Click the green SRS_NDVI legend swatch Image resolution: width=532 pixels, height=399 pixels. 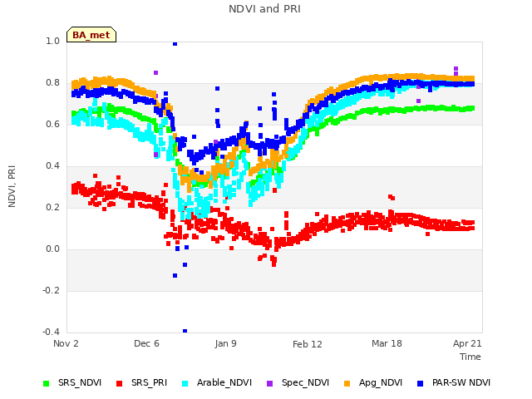coord(47,383)
